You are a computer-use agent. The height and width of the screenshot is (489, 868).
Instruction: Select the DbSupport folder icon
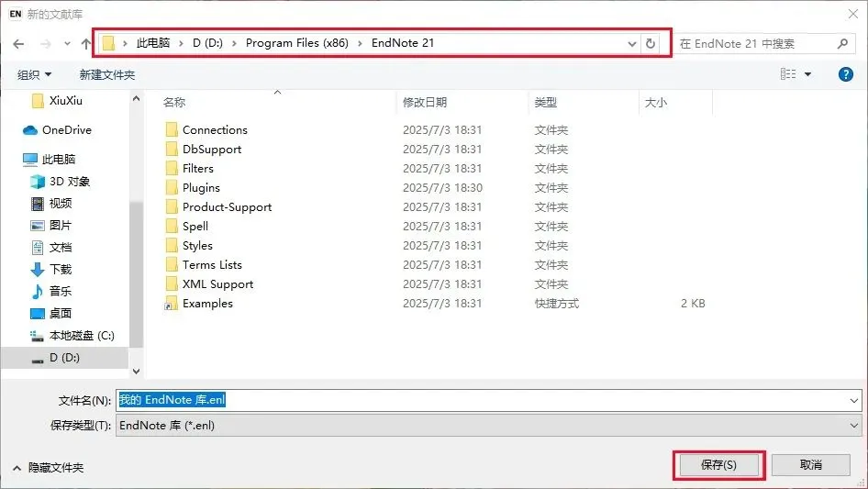(x=172, y=149)
